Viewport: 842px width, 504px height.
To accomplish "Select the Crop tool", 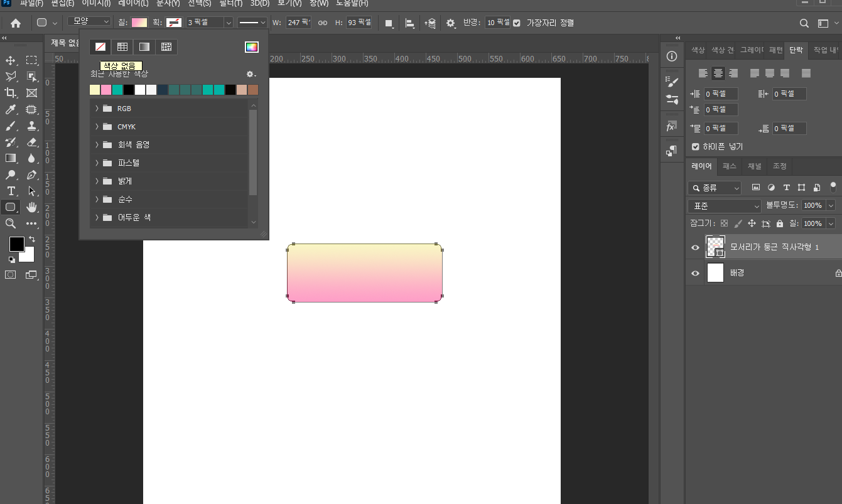I will click(x=11, y=93).
